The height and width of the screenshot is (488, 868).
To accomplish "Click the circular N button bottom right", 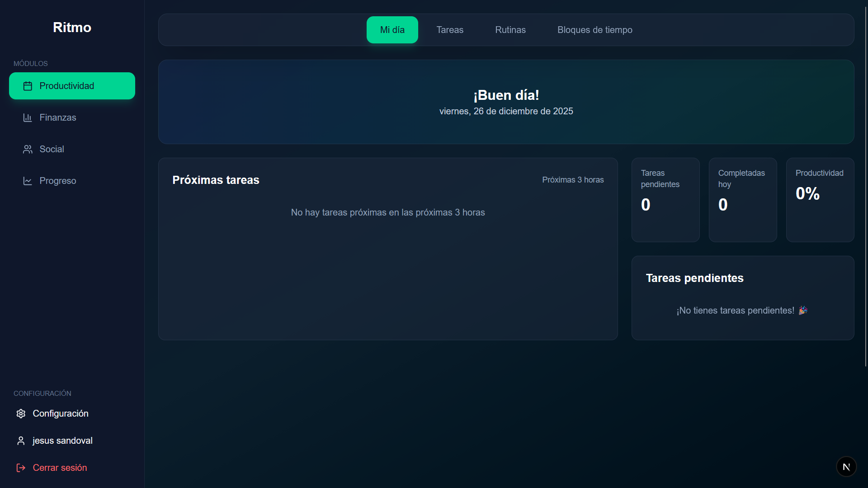I will (x=846, y=466).
